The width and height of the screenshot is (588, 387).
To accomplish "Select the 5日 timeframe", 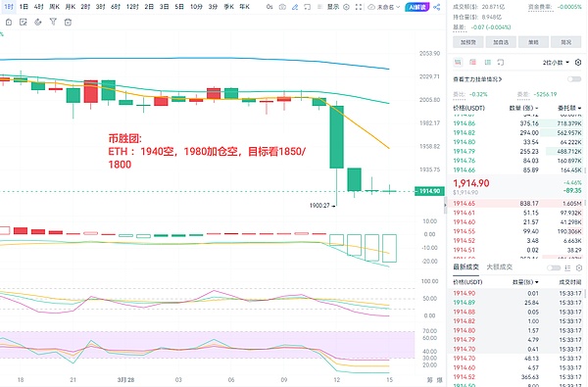I will [179, 7].
